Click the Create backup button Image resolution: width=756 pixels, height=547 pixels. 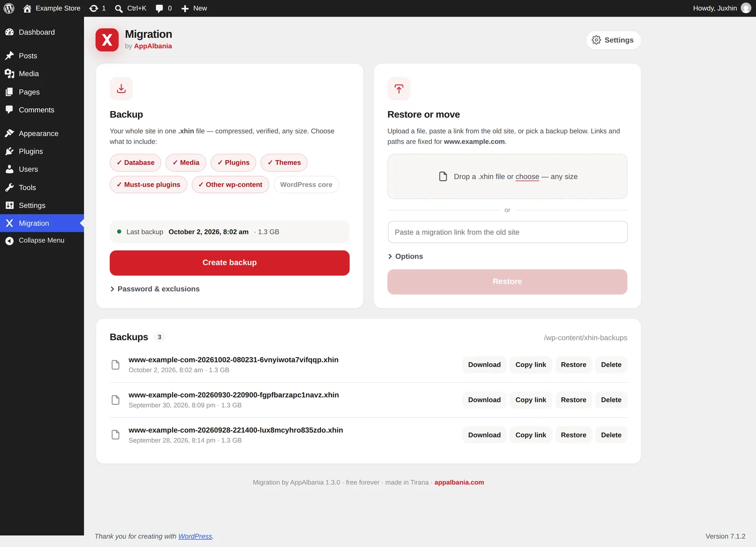click(x=230, y=263)
